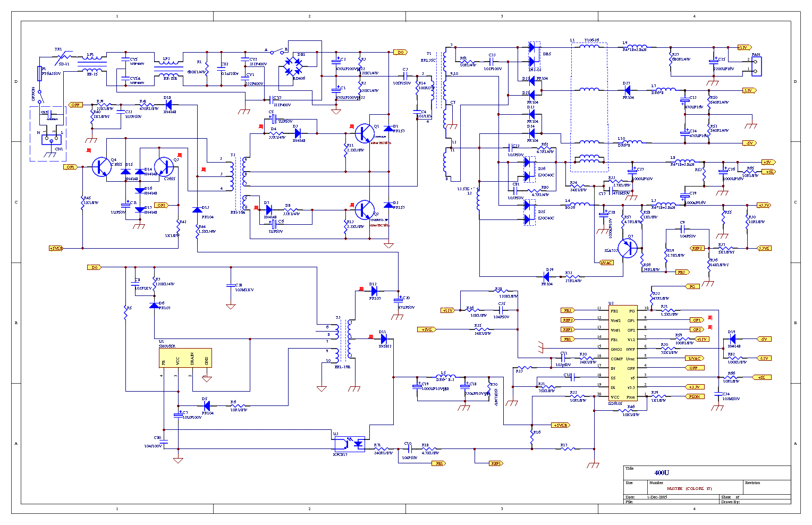Screen dimensions: 812x525
Task: Select the D12 FR107 diode
Action: tap(374, 291)
